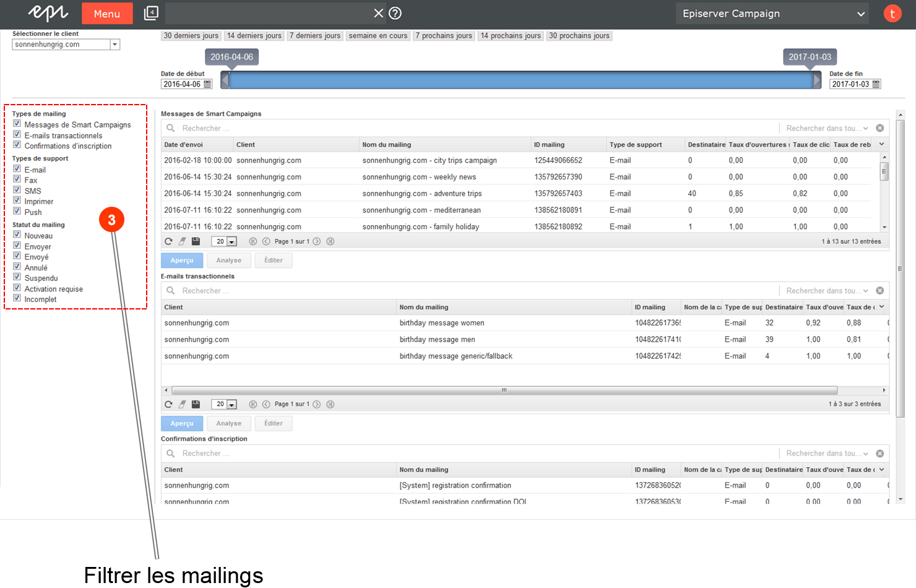This screenshot has width=916, height=588.
Task: Expand Smart Campaigns 'Rechercher dans tou...' dropdown
Action: pyautogui.click(x=826, y=128)
